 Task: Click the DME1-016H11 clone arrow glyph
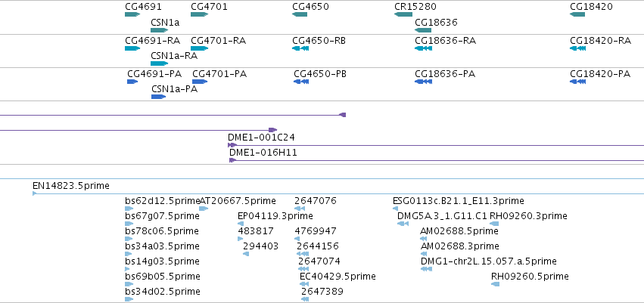(x=232, y=160)
